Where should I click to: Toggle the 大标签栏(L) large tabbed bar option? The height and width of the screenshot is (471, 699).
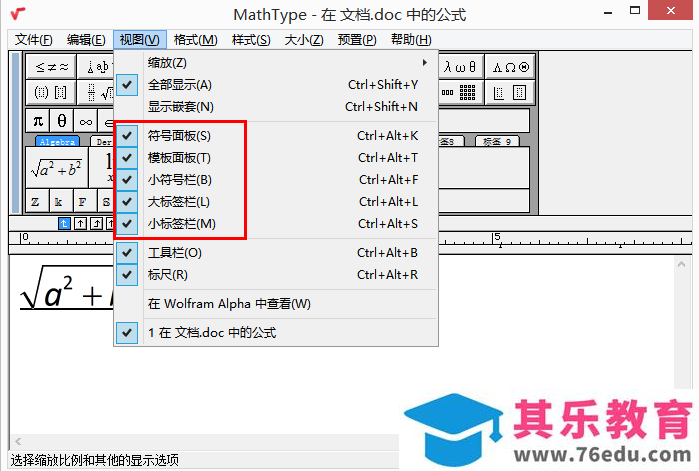tap(276, 201)
